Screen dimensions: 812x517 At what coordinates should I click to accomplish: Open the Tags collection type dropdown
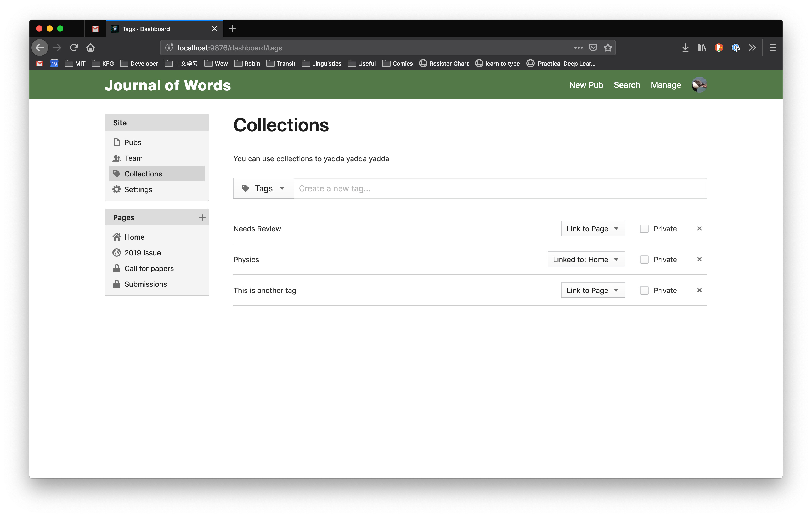tap(263, 188)
